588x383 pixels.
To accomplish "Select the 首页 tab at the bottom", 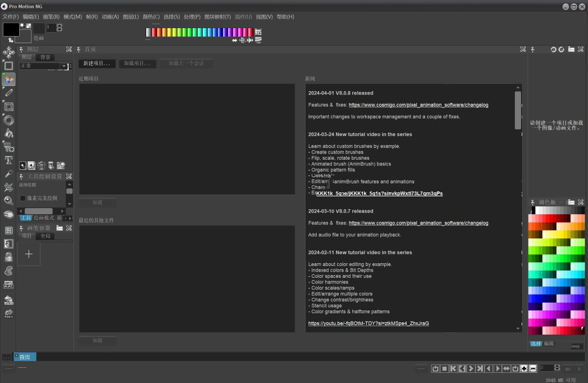I will pos(25,357).
